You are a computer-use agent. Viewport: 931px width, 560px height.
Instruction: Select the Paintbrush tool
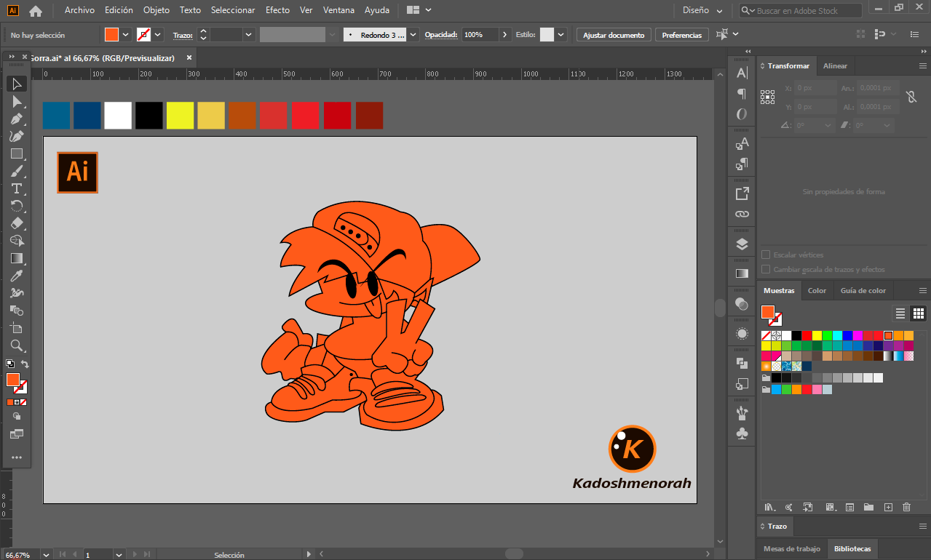click(17, 171)
